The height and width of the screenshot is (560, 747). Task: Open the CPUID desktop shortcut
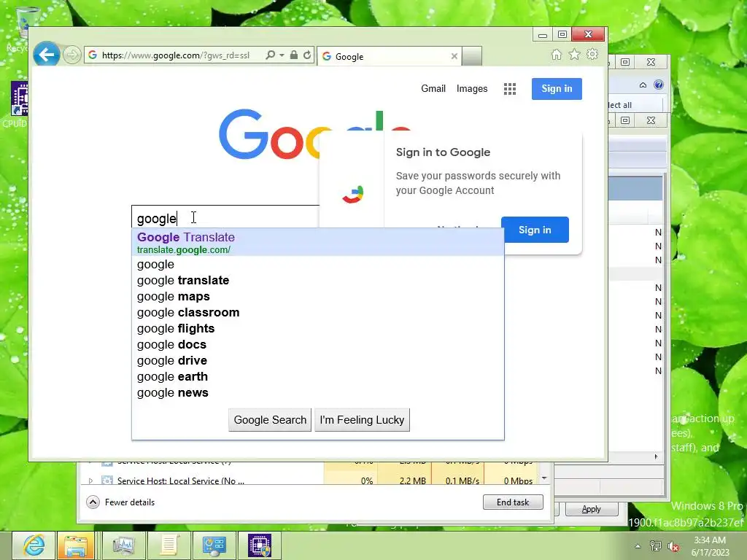pos(19,105)
